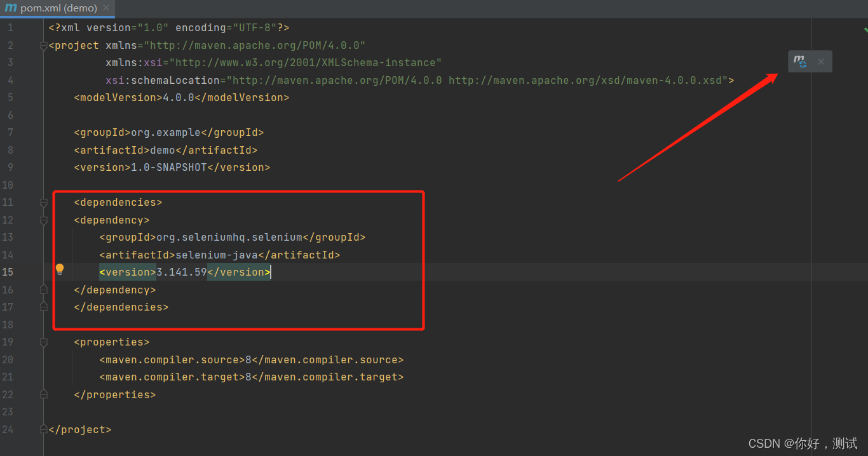Click the closing project fold marker
Viewport: 868px width, 456px height.
(x=43, y=429)
